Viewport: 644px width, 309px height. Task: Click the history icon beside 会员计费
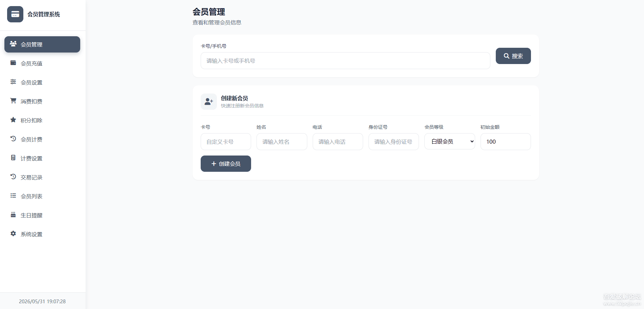click(13, 139)
